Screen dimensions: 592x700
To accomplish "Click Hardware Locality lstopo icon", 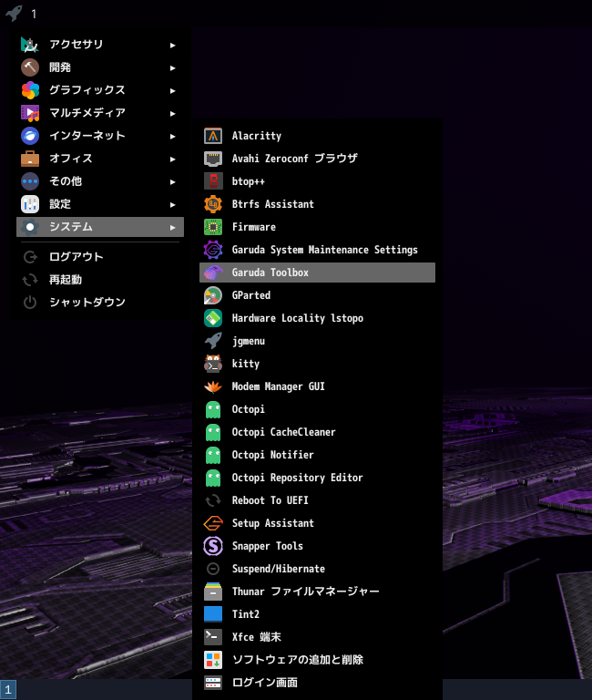I will click(x=213, y=318).
